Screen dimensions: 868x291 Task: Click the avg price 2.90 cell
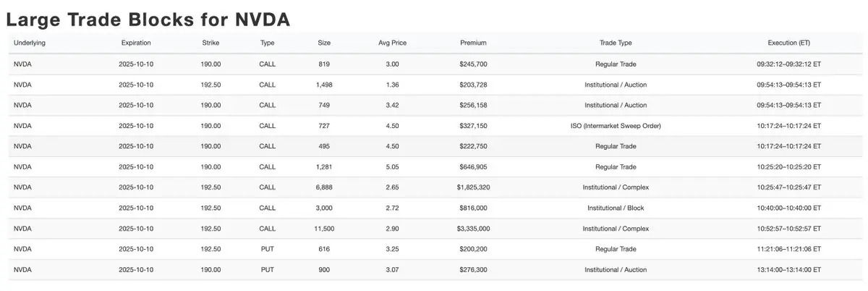pos(393,228)
